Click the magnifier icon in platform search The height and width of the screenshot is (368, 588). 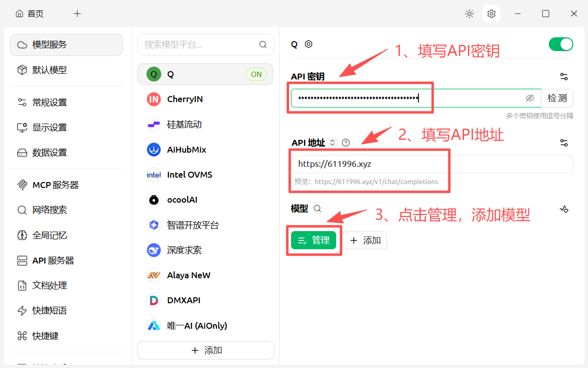[263, 45]
